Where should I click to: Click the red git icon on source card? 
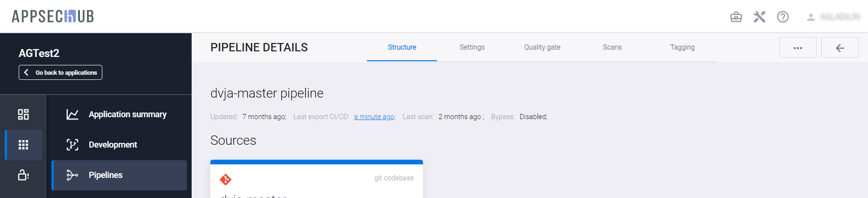tap(226, 179)
